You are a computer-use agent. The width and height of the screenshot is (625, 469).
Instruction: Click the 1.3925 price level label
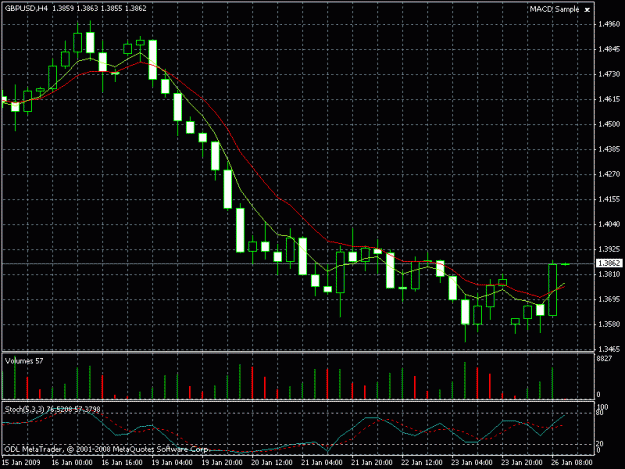coord(609,249)
